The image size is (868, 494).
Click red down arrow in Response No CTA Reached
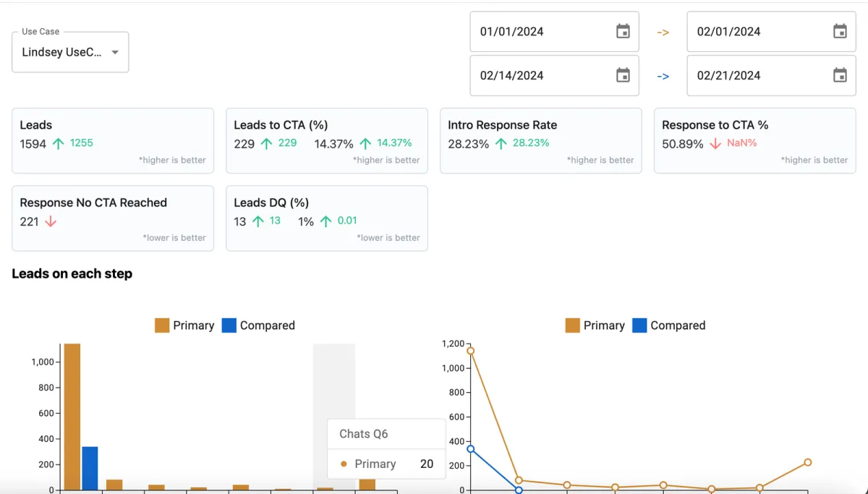(x=50, y=221)
